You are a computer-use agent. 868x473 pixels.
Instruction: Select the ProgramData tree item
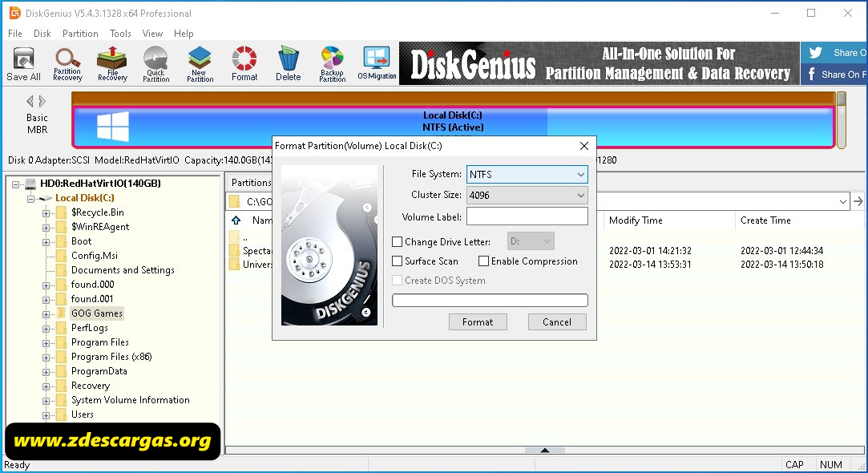[x=99, y=371]
